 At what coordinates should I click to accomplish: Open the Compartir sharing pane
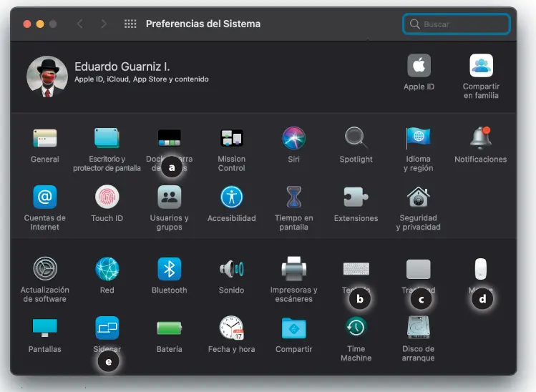[293, 328]
